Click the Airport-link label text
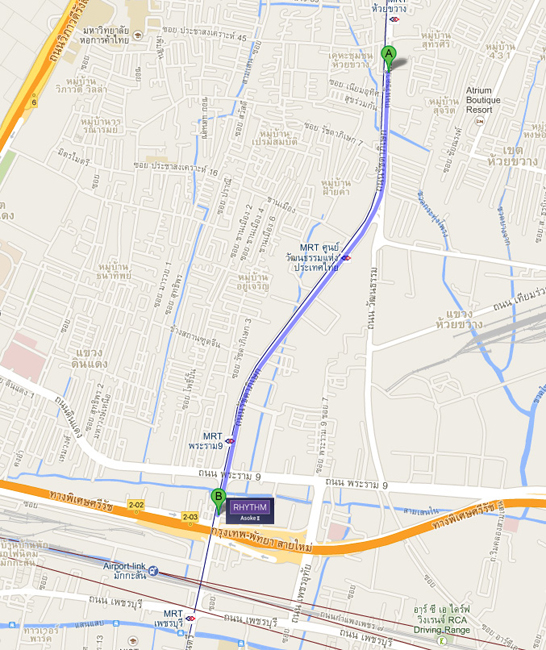This screenshot has height=650, width=546. 124,566
